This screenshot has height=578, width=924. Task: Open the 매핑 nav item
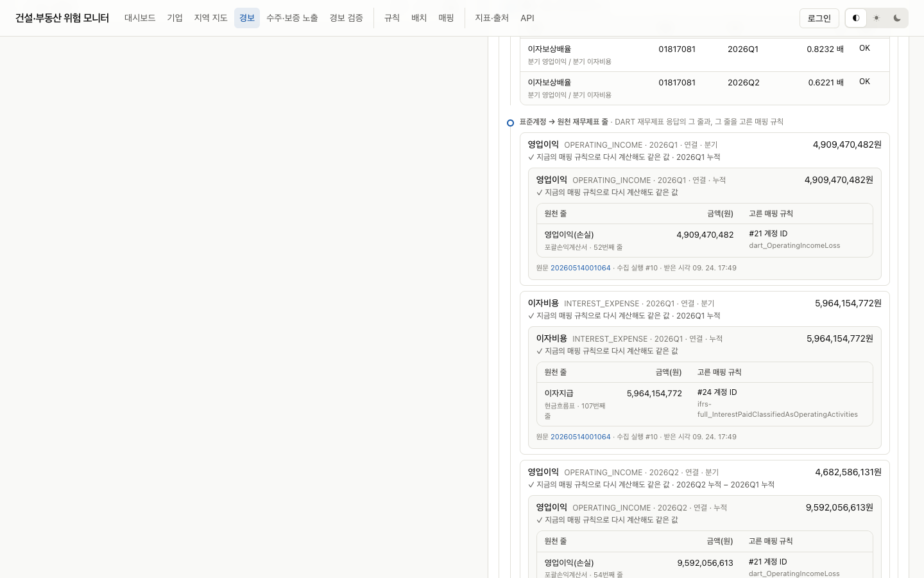(447, 18)
